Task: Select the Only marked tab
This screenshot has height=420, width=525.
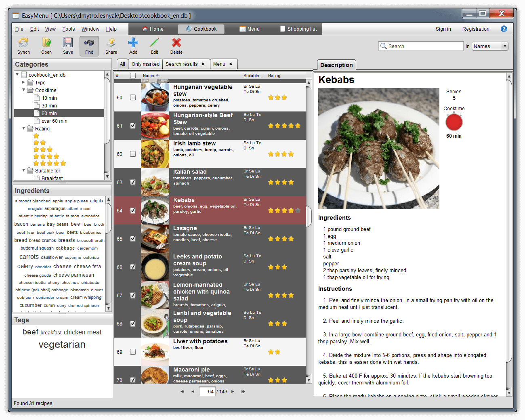Action: (x=145, y=64)
